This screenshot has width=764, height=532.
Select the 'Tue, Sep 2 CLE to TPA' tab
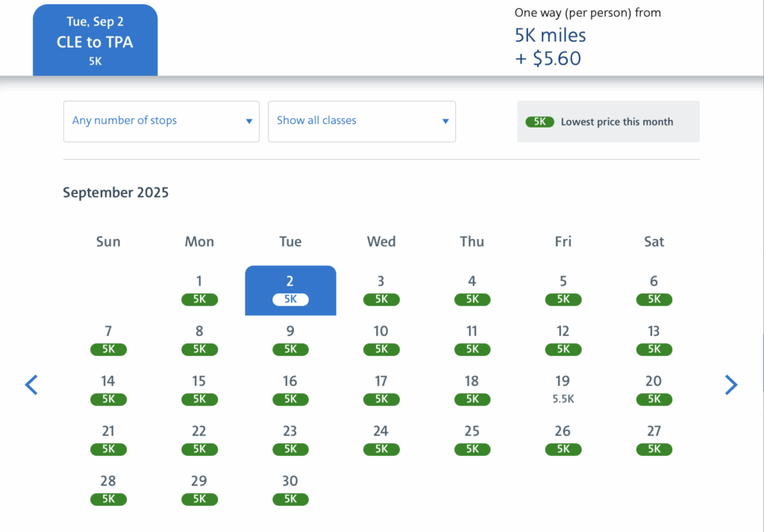[x=95, y=41]
